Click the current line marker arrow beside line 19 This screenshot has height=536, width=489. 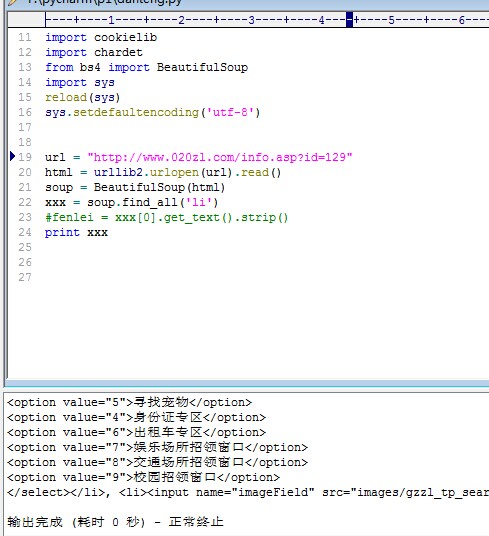pos(13,157)
